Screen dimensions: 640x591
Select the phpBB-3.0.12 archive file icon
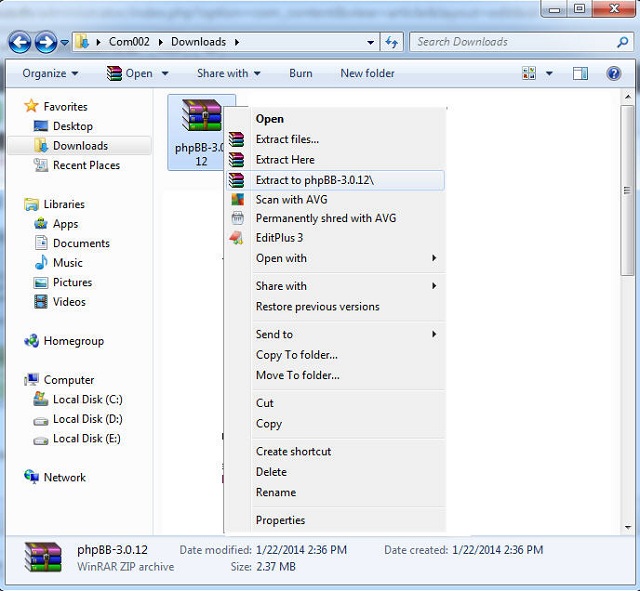[x=201, y=115]
